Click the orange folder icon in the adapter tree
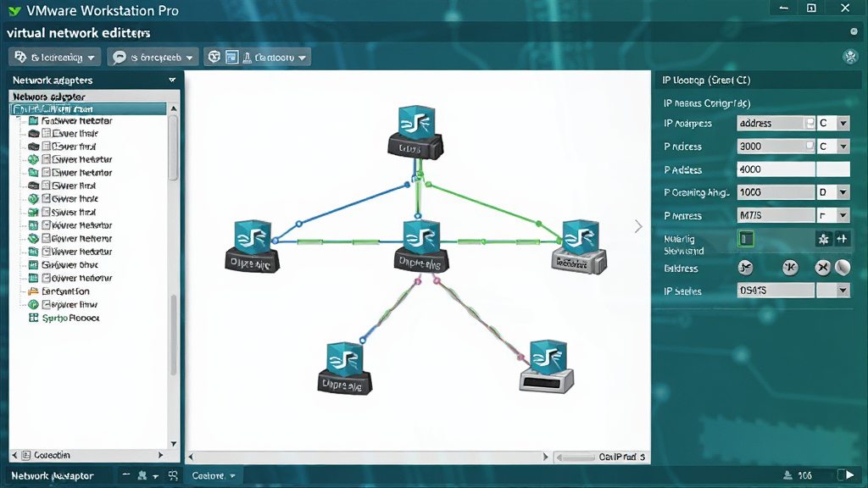Viewport: 868px width, 488px height. pos(33,291)
